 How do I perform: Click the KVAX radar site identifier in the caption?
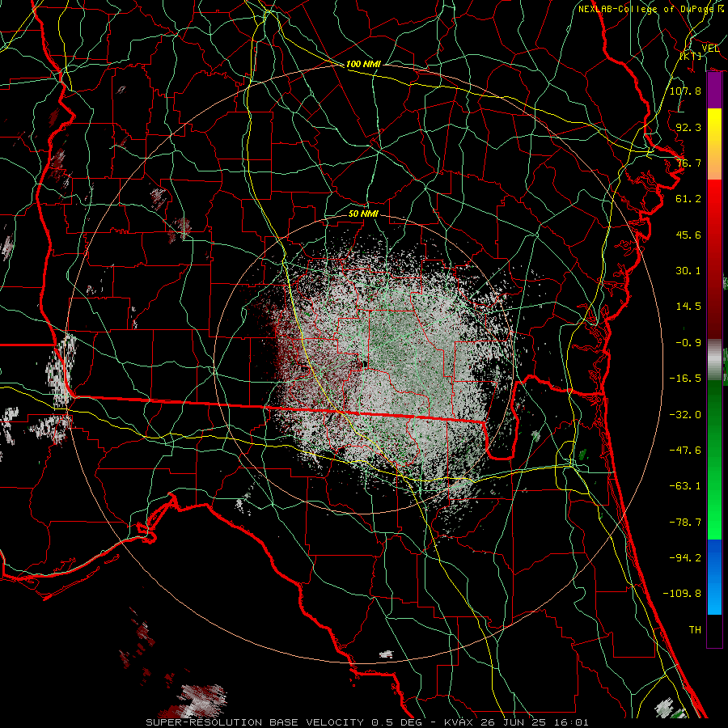(460, 722)
